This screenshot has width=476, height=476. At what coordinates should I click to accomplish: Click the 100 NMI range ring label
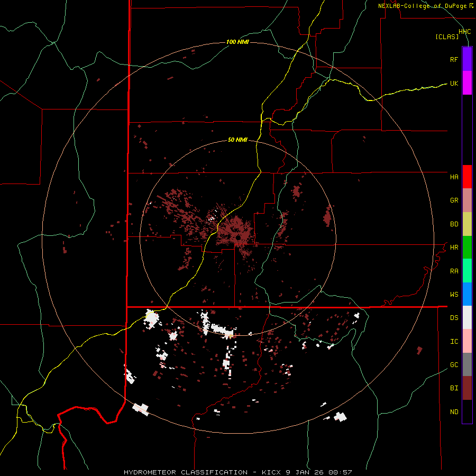237,42
